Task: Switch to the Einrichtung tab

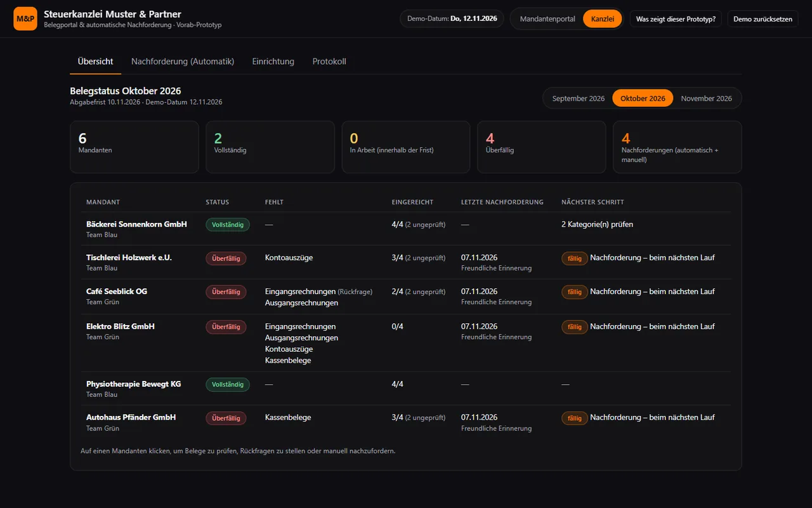Action: [x=273, y=62]
